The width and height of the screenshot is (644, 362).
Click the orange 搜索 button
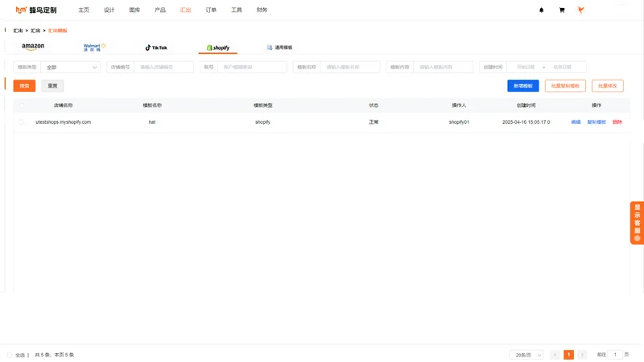(x=24, y=86)
